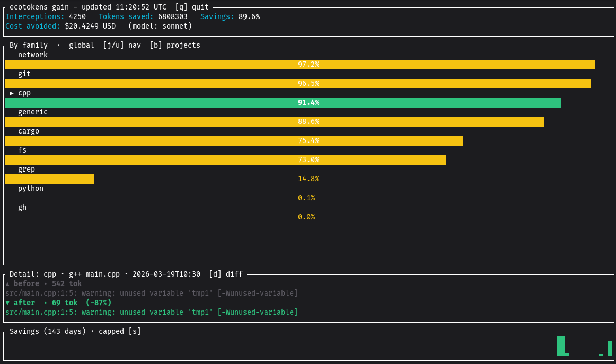616x364 pixels.
Task: Click the grep 14.8% value
Action: click(x=309, y=179)
